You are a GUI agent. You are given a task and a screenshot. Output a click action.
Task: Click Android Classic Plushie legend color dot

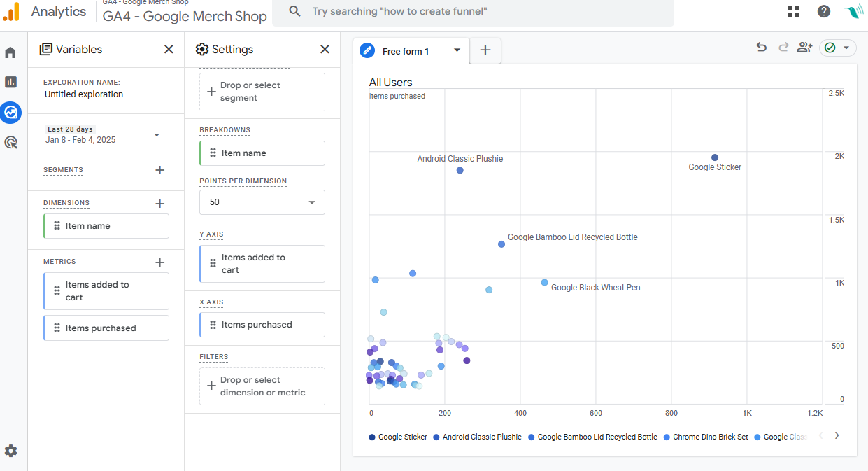(x=436, y=437)
